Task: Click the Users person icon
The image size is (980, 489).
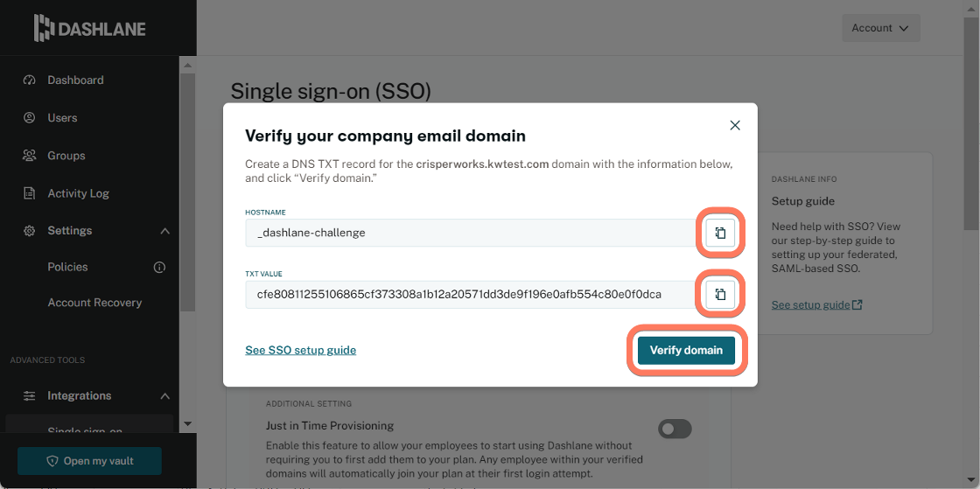Action: click(29, 117)
